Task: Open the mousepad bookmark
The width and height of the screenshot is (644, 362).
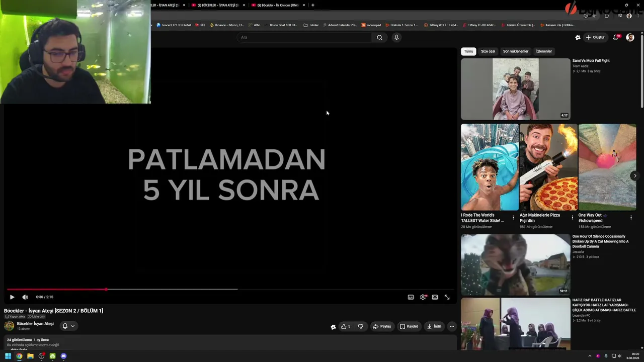Action: (x=371, y=25)
